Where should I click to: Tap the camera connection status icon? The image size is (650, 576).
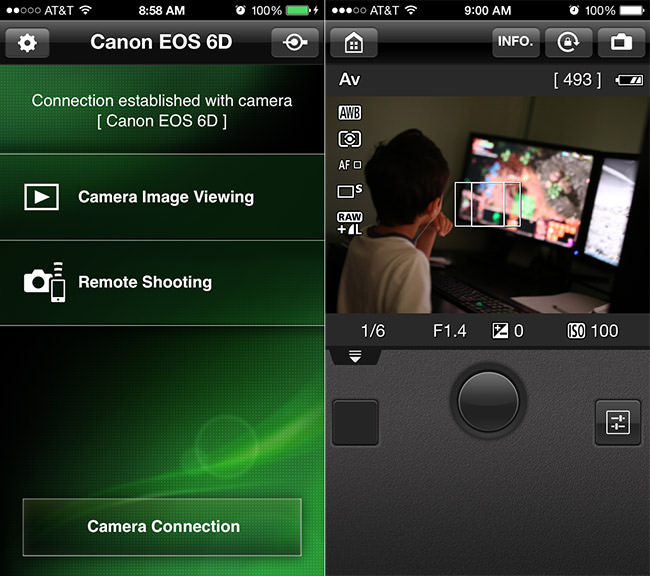click(295, 43)
